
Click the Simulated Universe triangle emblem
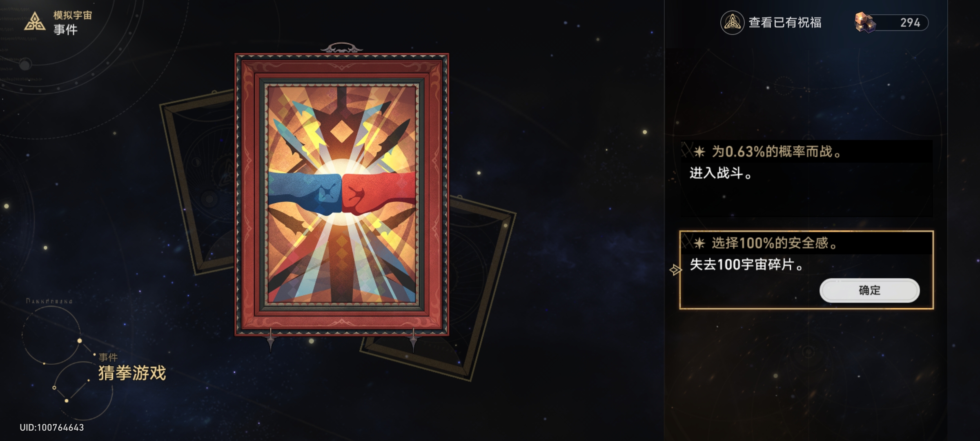coord(35,22)
